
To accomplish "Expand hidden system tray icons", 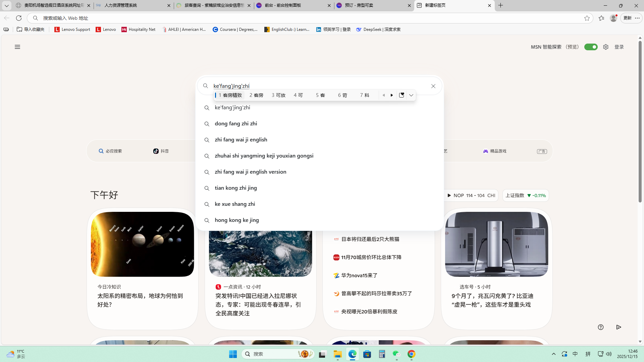I will pos(553,354).
